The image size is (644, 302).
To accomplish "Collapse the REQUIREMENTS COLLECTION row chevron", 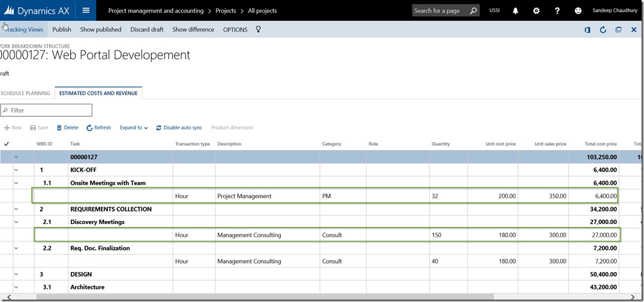I will pyautogui.click(x=16, y=209).
